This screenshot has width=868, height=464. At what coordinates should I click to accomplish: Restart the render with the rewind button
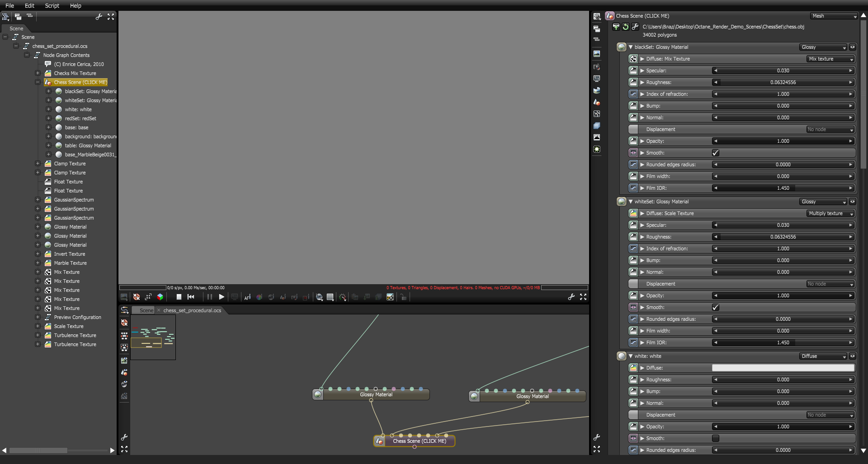coord(191,297)
